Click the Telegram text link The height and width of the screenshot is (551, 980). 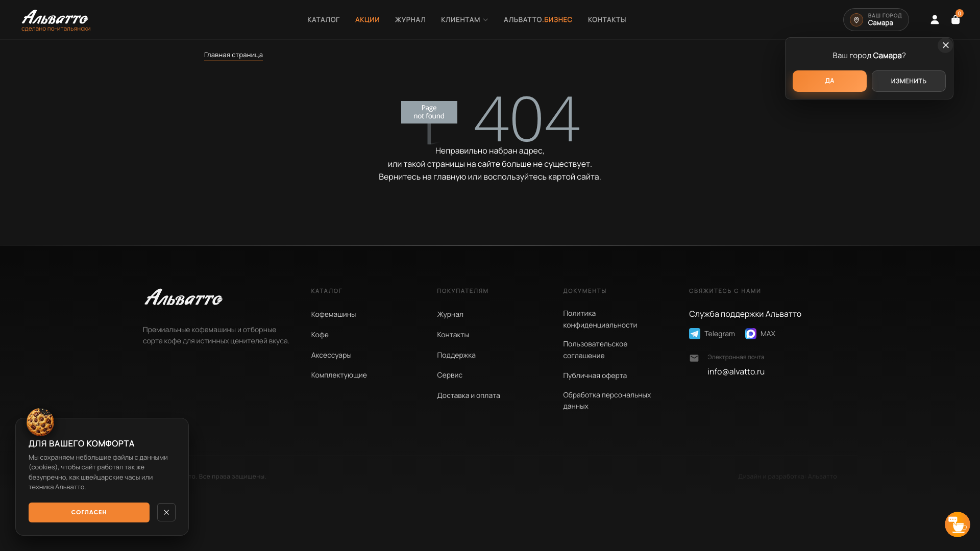[719, 334]
